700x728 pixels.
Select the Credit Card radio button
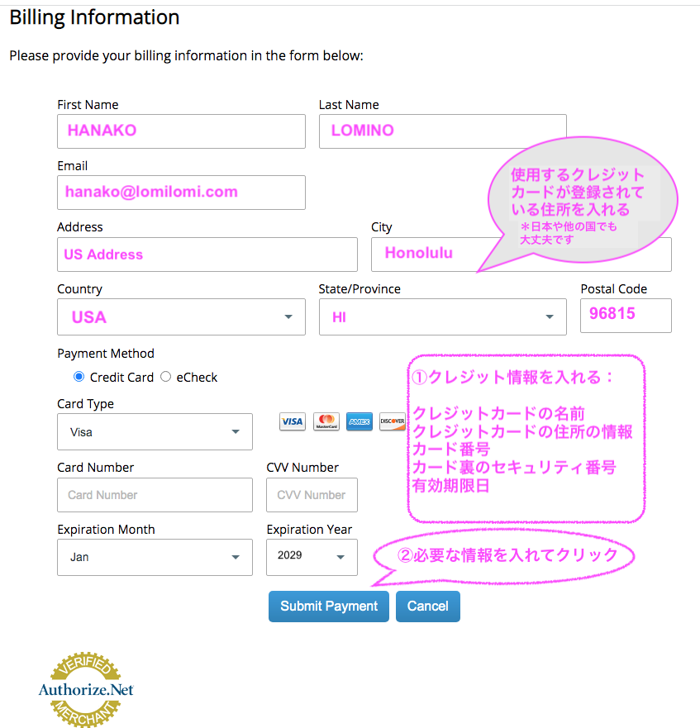coord(79,377)
